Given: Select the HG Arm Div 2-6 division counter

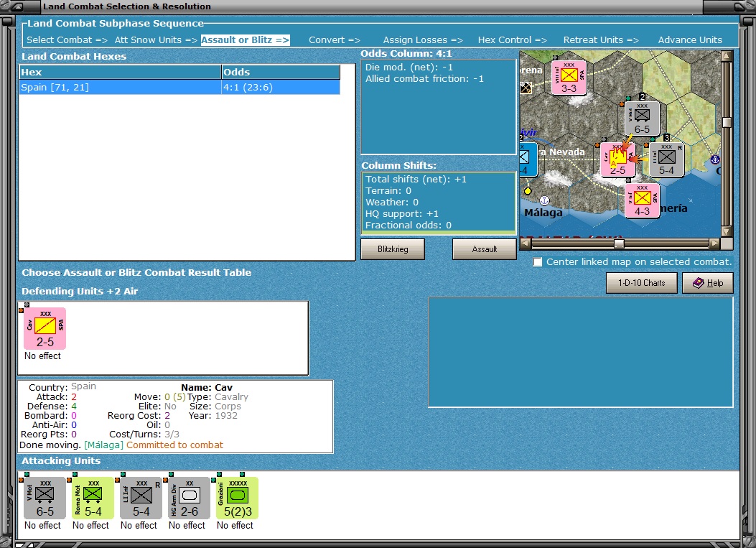Looking at the screenshot, I should coord(187,498).
